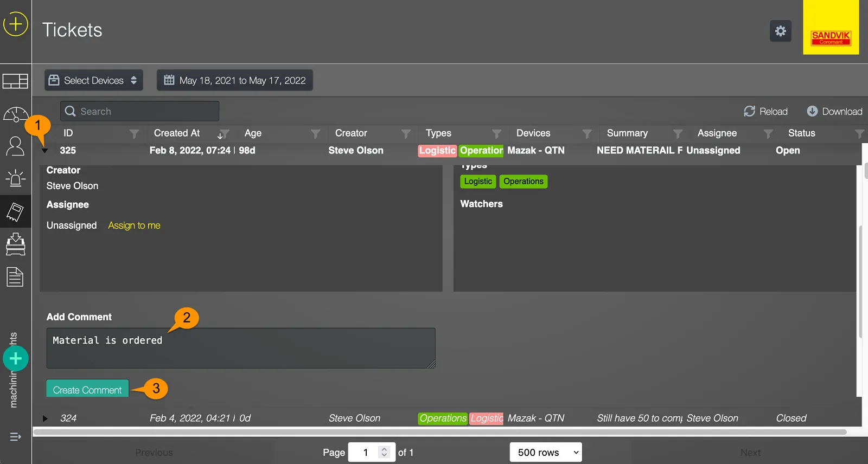The width and height of the screenshot is (868, 464).
Task: Open the user profile icon in sidebar
Action: coord(15,146)
